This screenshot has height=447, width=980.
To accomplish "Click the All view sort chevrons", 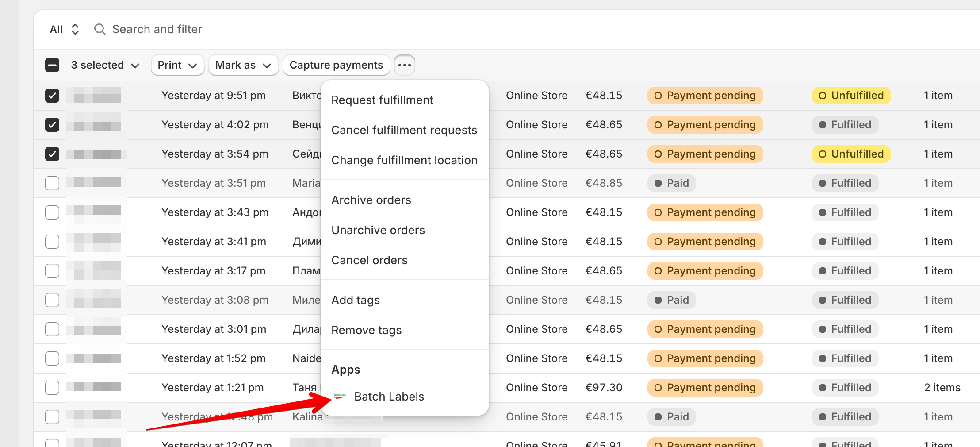I will coord(75,29).
